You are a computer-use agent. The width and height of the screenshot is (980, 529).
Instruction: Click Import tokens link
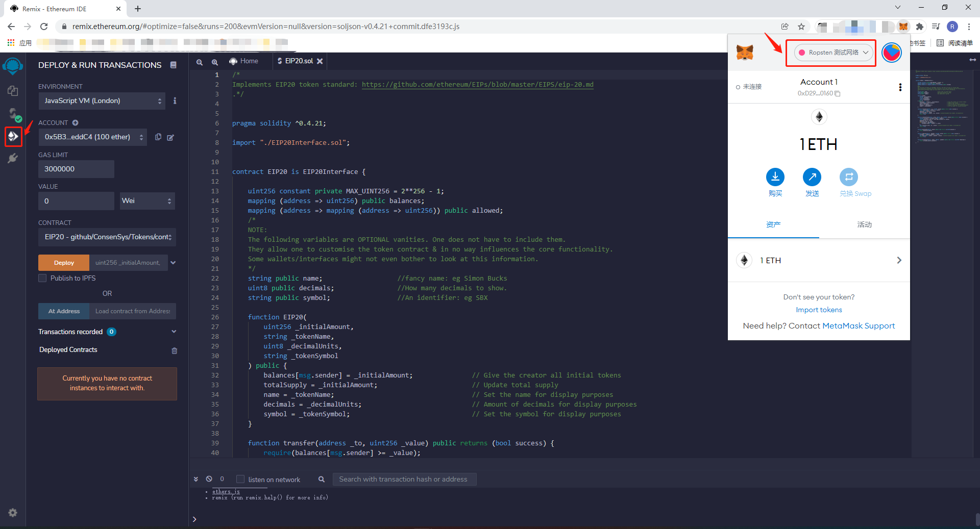pos(819,310)
